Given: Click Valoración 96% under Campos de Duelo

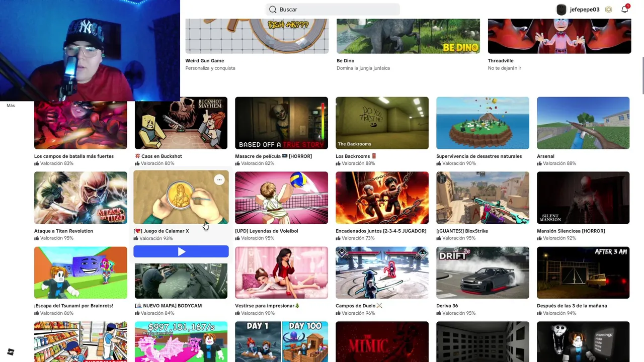Looking at the screenshot, I should tap(355, 313).
